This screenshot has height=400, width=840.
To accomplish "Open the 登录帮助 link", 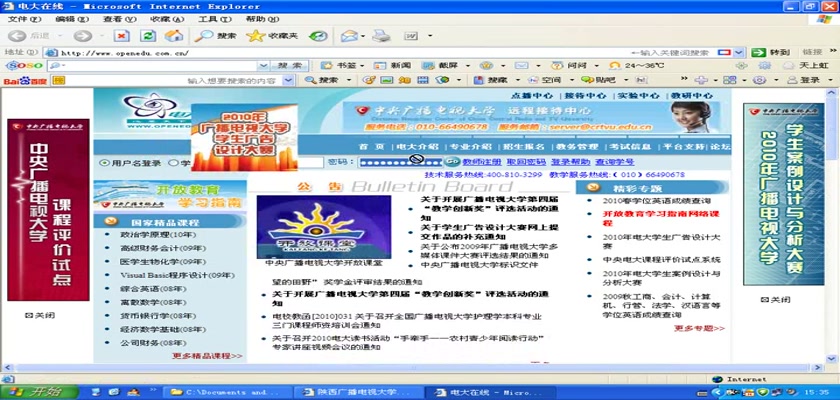I will (x=571, y=162).
